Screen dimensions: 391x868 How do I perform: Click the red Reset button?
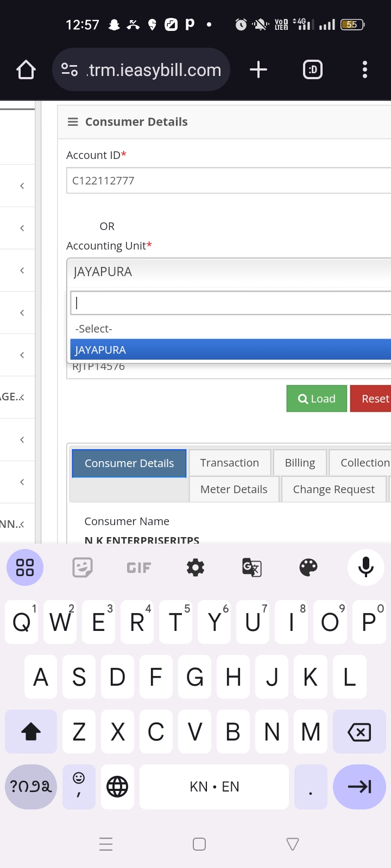(x=371, y=399)
